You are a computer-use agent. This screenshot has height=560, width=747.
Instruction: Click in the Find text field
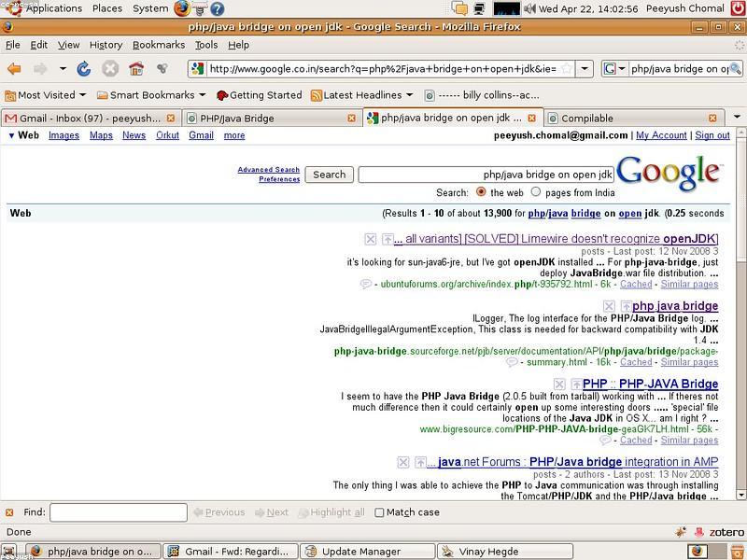click(x=119, y=512)
